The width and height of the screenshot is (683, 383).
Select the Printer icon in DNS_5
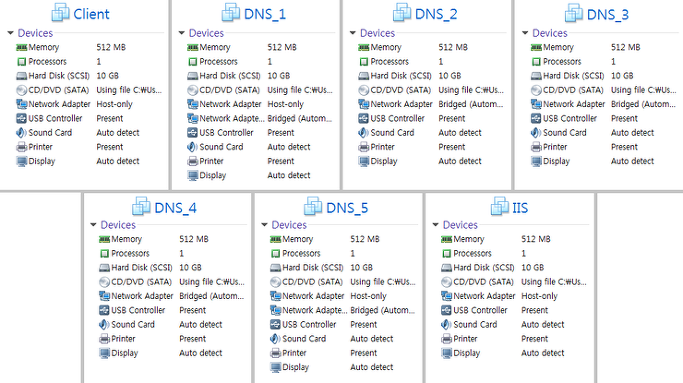(x=275, y=353)
